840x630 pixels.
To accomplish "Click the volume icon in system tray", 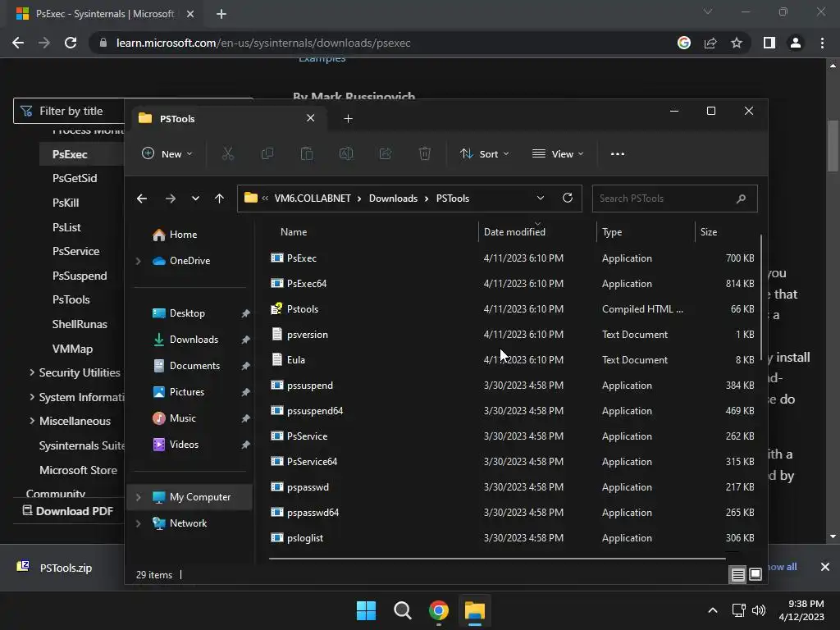I will click(x=759, y=610).
